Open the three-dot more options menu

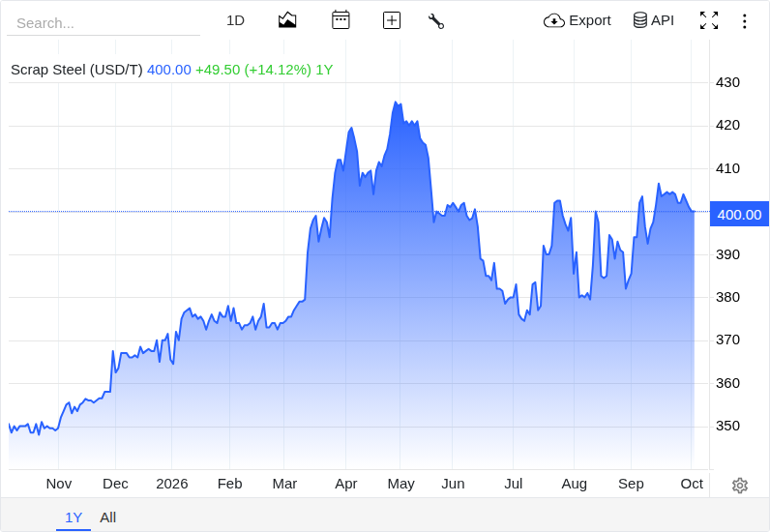(x=745, y=21)
